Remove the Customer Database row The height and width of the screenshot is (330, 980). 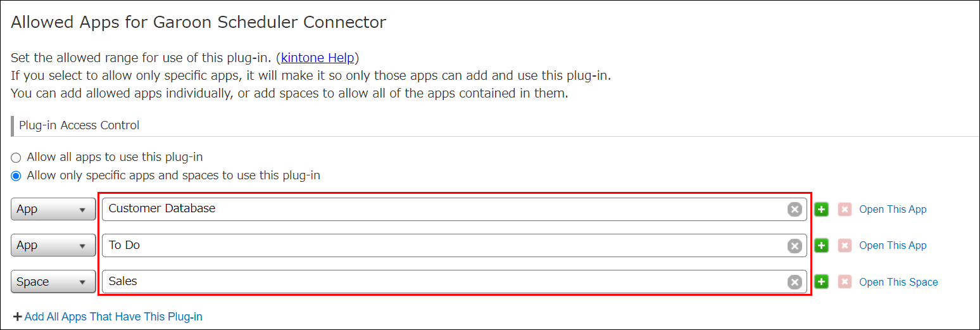(x=845, y=210)
